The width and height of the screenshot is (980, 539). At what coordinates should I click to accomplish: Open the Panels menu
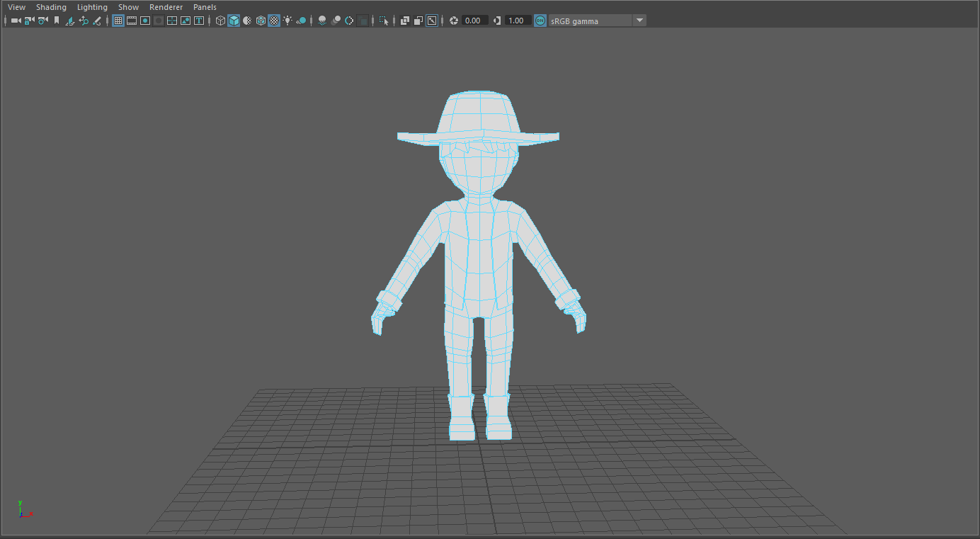point(205,7)
